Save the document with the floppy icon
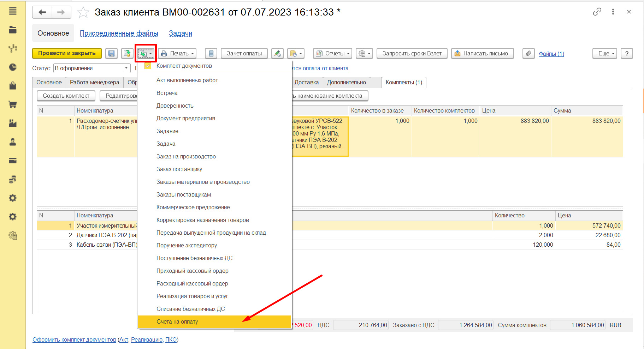Image resolution: width=644 pixels, height=349 pixels. point(111,53)
